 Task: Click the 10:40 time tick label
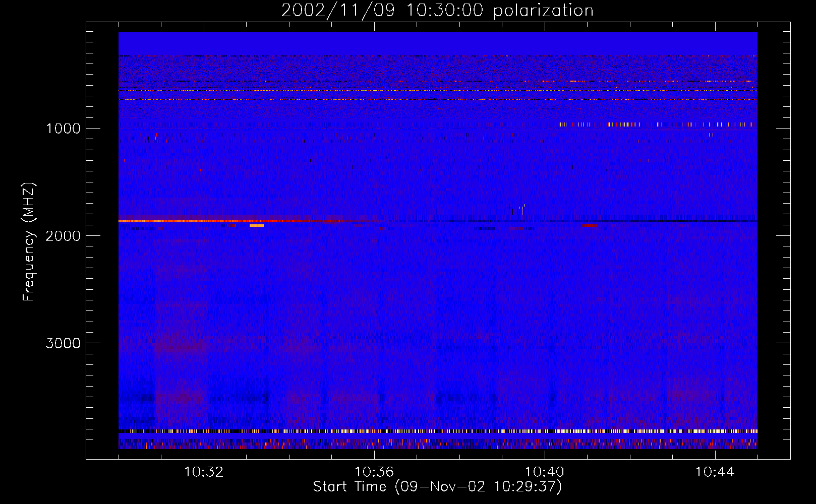[545, 472]
